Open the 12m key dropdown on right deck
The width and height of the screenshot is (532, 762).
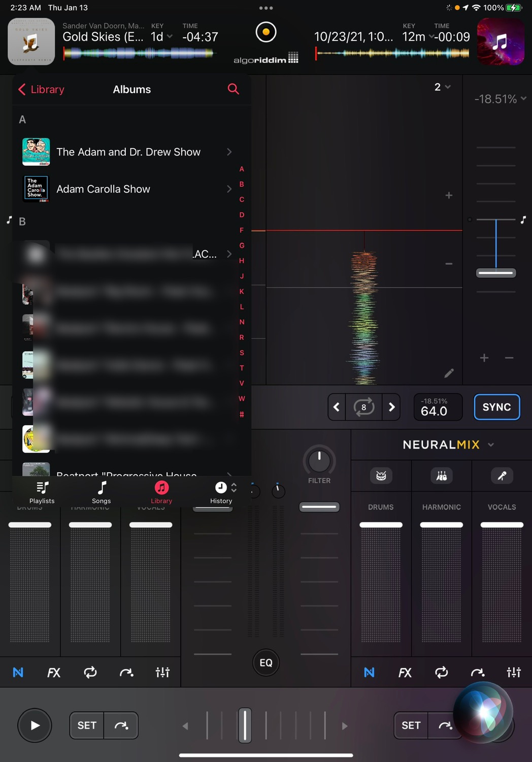(x=417, y=37)
